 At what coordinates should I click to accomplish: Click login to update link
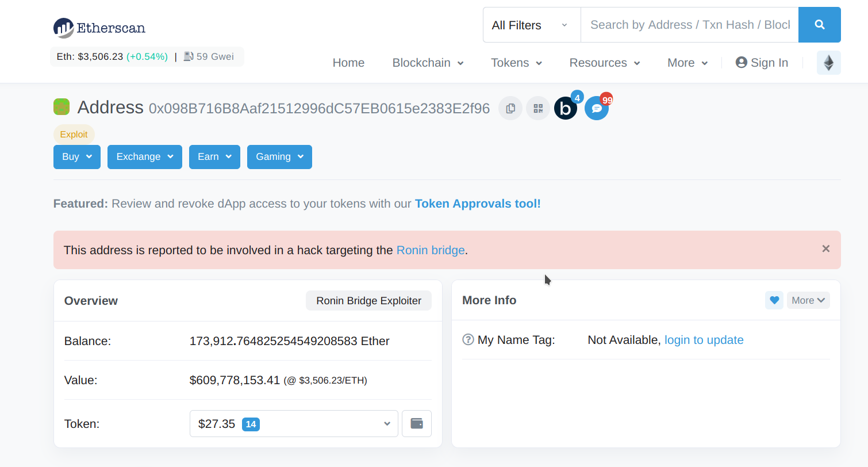click(704, 340)
